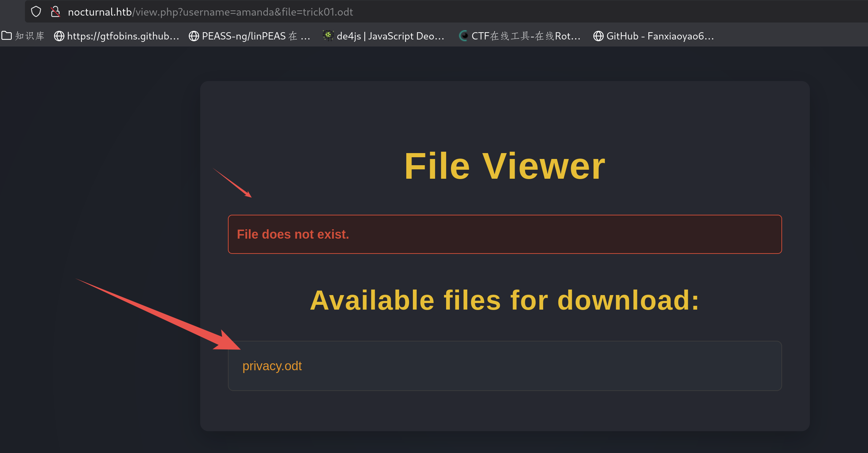Download the privacy.odt file link
The image size is (868, 453).
pyautogui.click(x=272, y=366)
